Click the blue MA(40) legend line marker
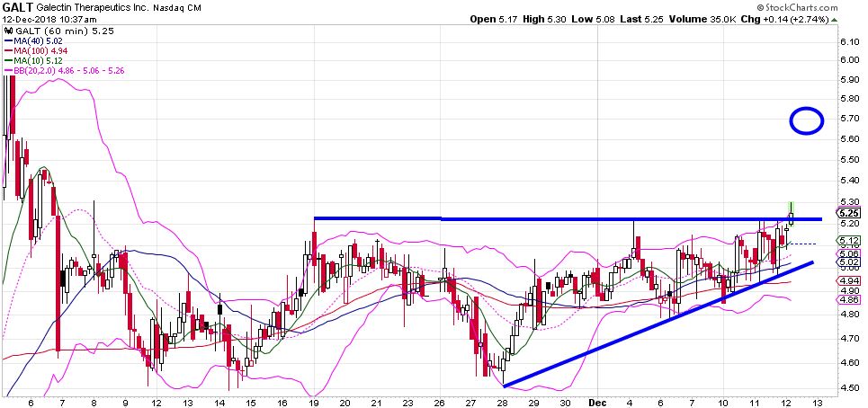The width and height of the screenshot is (868, 408). tap(8, 41)
